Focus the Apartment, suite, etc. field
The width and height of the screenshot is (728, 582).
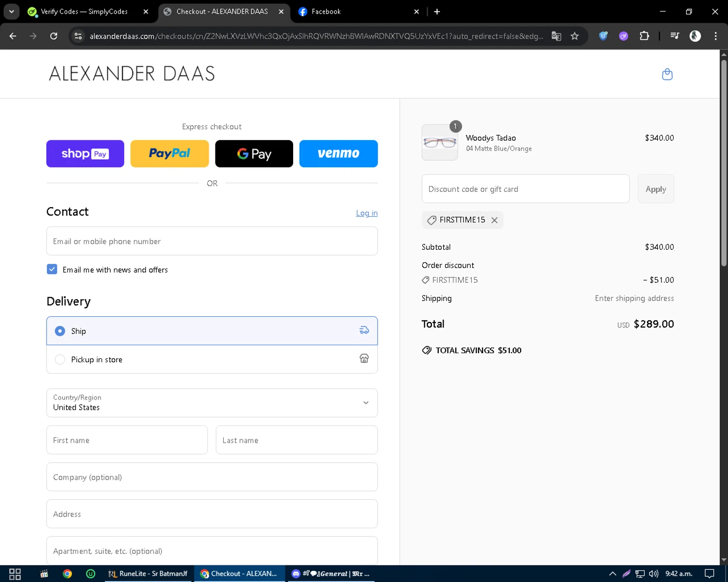click(x=212, y=550)
